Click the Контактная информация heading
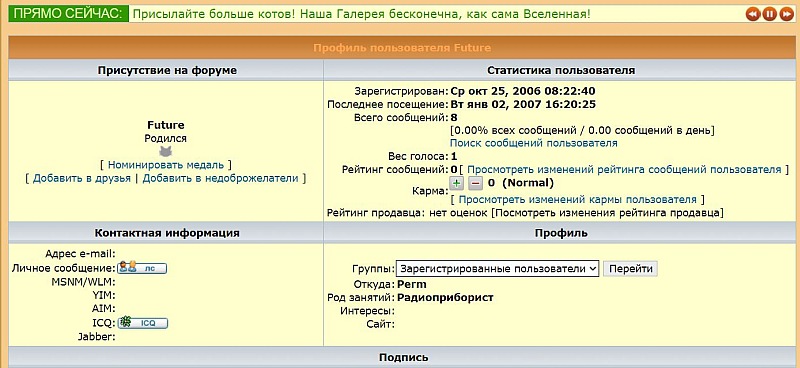 167,233
